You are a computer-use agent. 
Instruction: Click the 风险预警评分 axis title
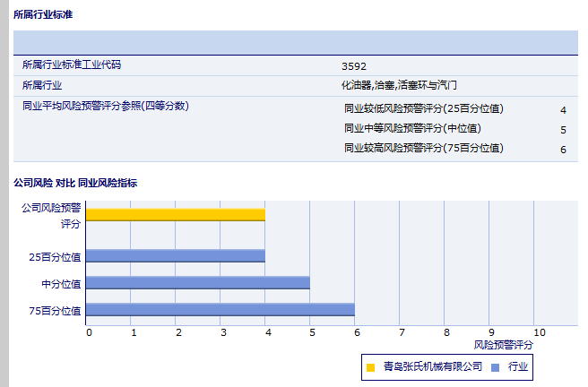(503, 344)
